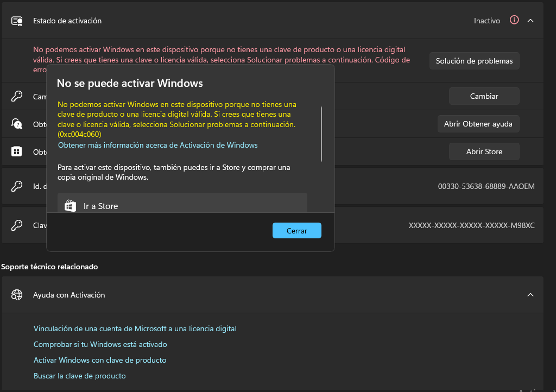Click the Store bag icon in dialog
The image size is (556, 392).
click(x=70, y=206)
